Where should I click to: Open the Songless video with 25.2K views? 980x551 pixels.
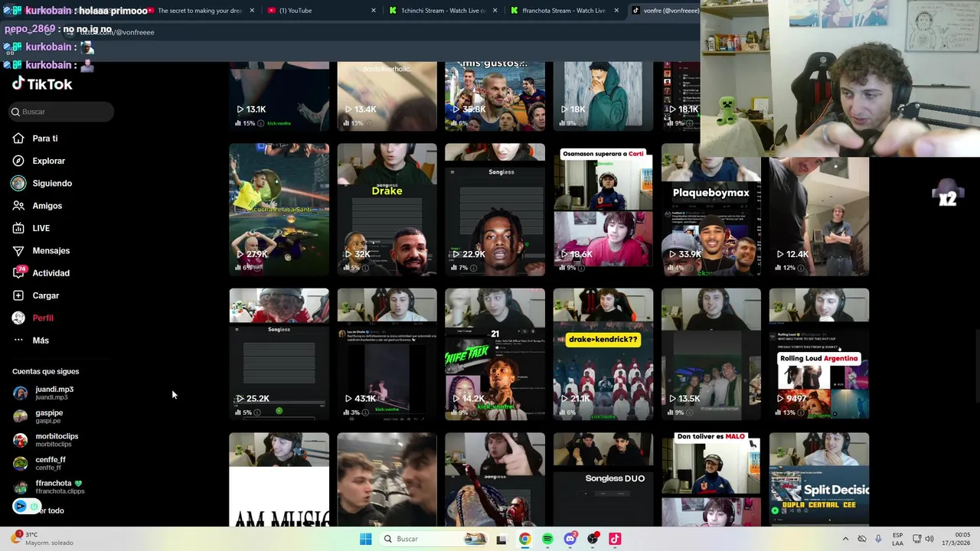[279, 354]
